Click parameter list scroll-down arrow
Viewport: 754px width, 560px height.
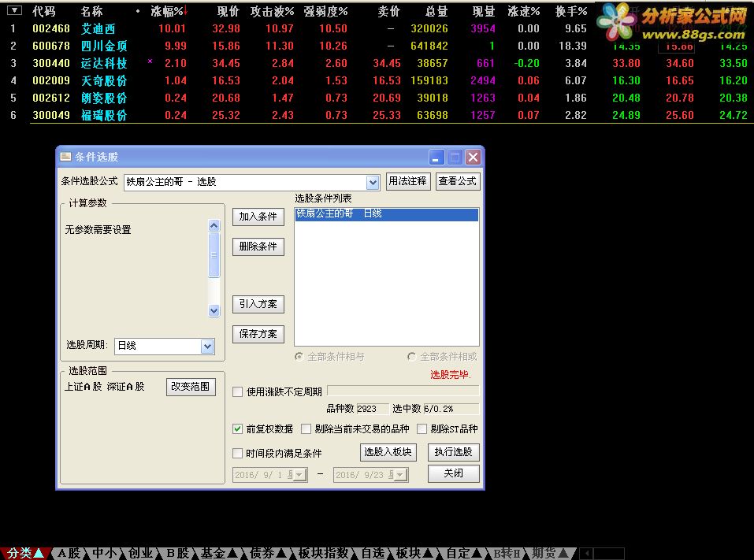coord(214,310)
